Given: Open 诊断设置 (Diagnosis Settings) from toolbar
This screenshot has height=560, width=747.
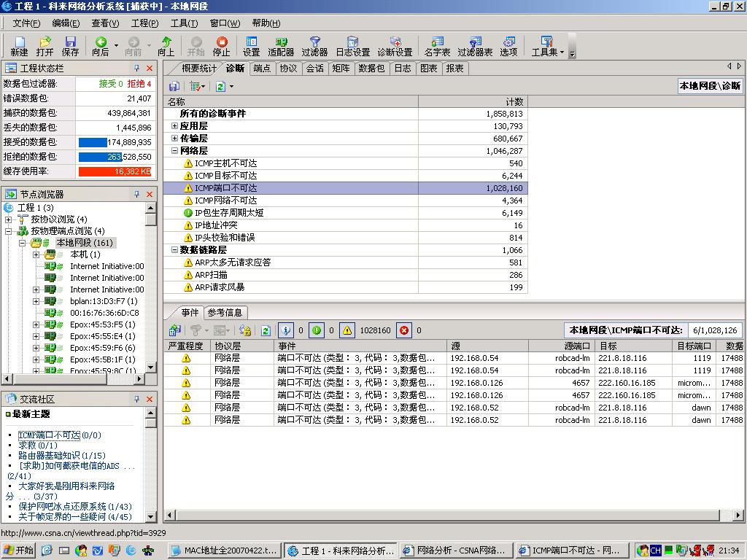Looking at the screenshot, I should click(x=395, y=46).
